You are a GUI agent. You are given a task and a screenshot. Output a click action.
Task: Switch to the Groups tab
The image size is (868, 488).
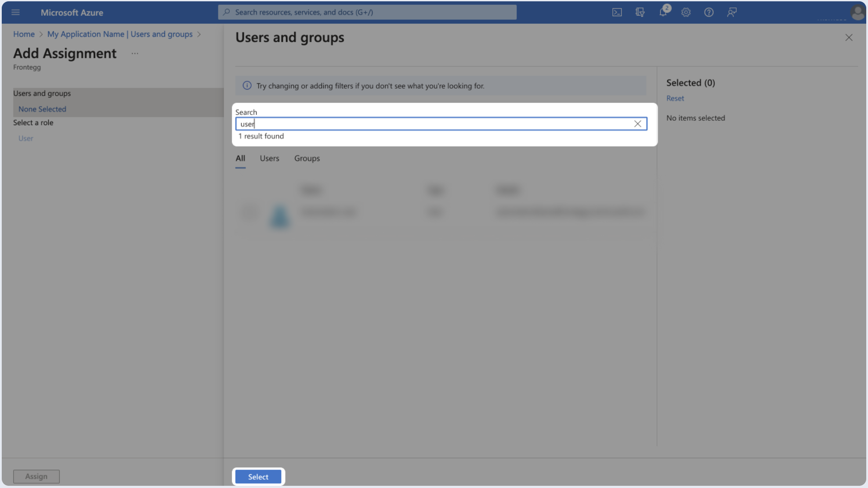point(307,158)
